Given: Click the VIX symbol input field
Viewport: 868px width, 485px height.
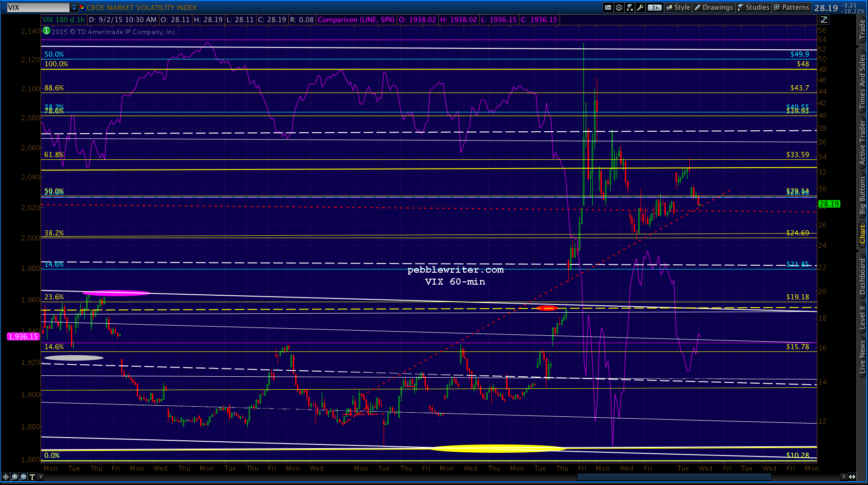Looking at the screenshot, I should pyautogui.click(x=37, y=7).
